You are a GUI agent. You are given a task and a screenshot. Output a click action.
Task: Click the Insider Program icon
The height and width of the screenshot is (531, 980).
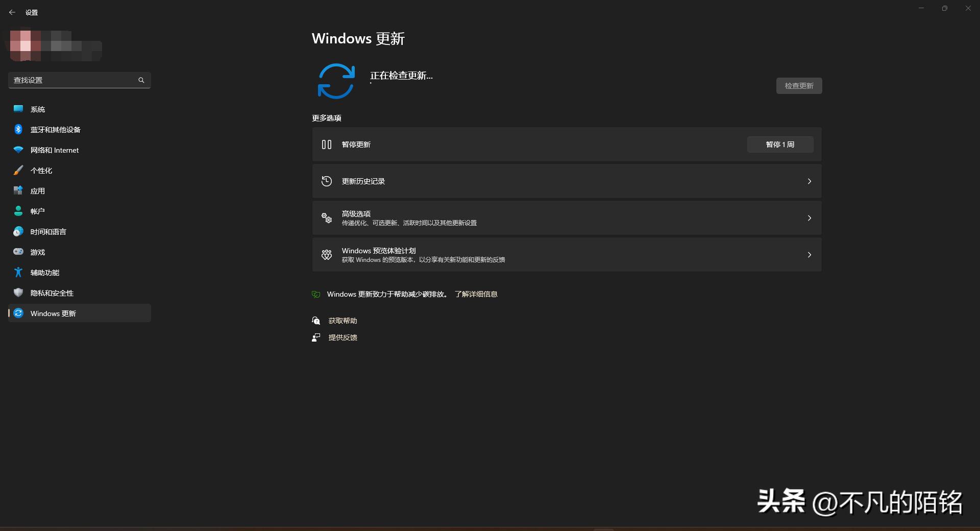[327, 255]
